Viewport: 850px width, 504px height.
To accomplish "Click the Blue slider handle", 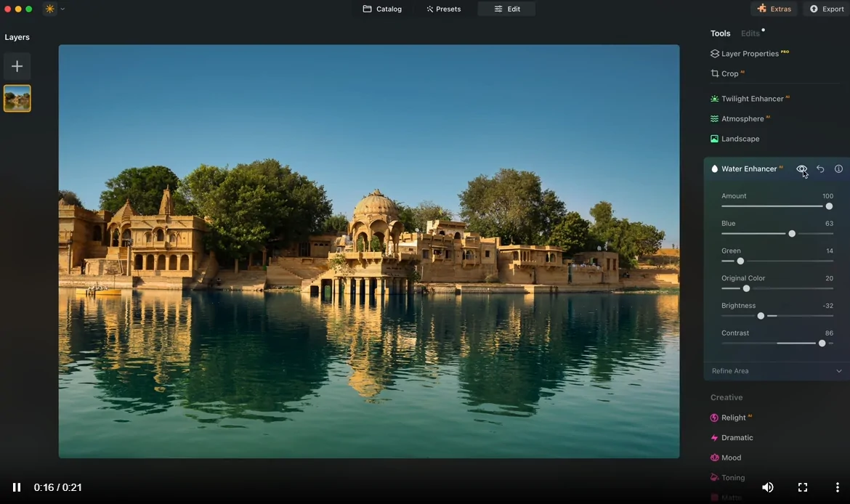I will (792, 234).
